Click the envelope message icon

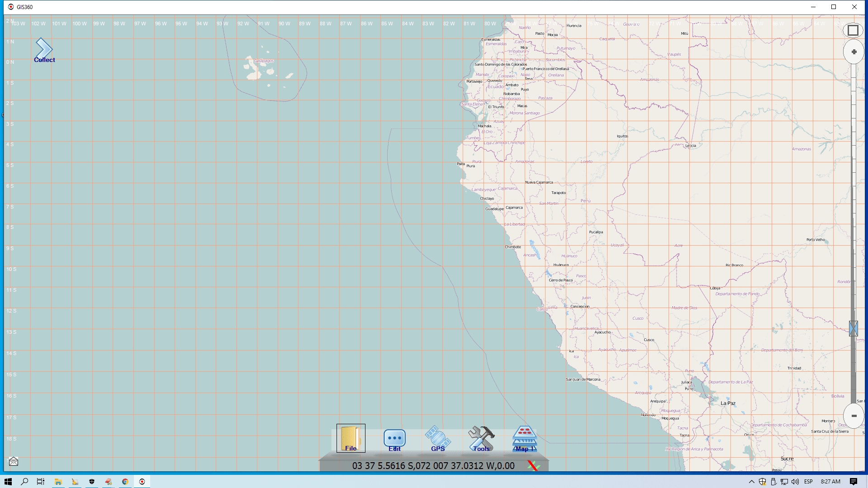tap(14, 461)
